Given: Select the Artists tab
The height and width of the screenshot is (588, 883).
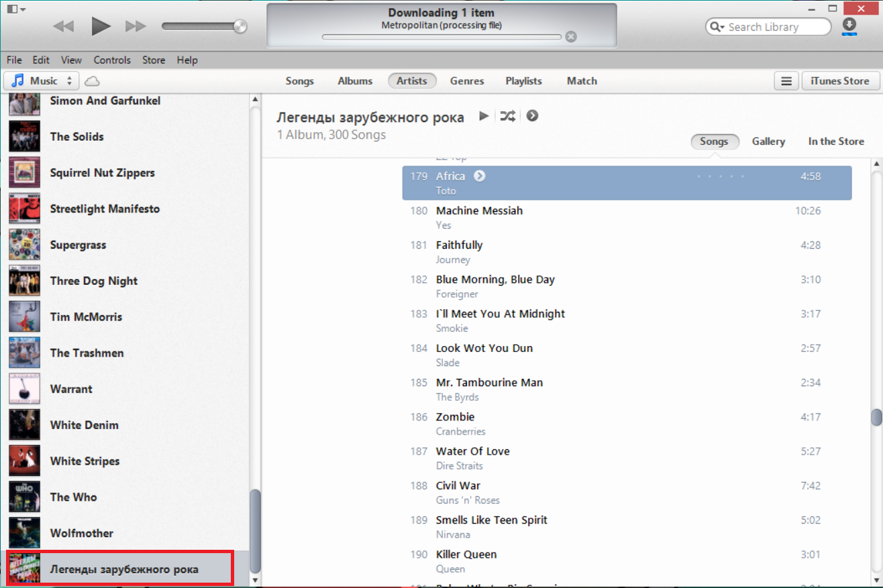Looking at the screenshot, I should point(412,81).
